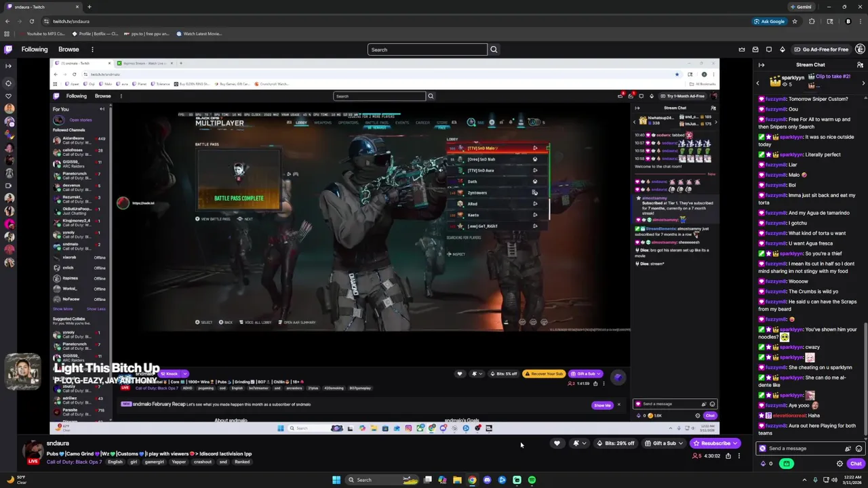Open the Twitch user avatar menu
This screenshot has width=868, height=488.
point(860,49)
